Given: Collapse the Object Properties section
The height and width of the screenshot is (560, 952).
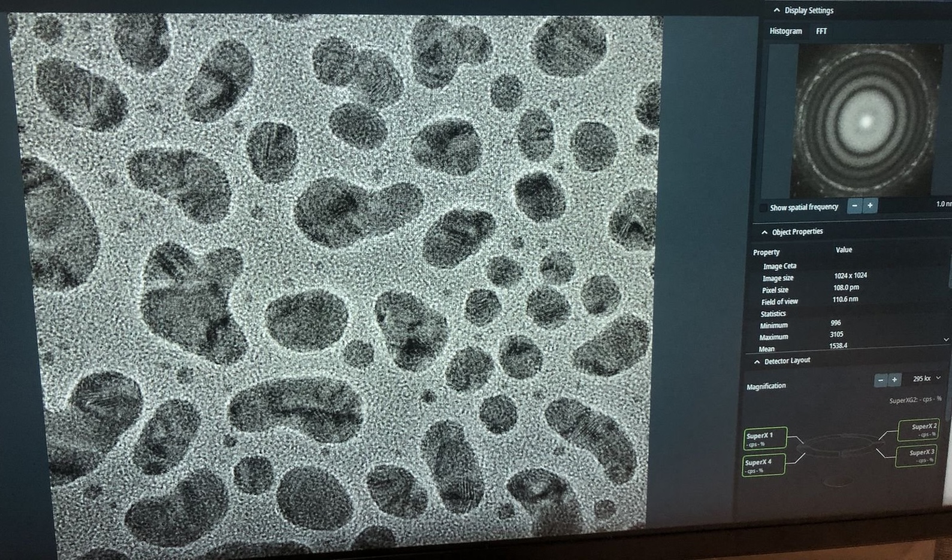Looking at the screenshot, I should pyautogui.click(x=764, y=232).
